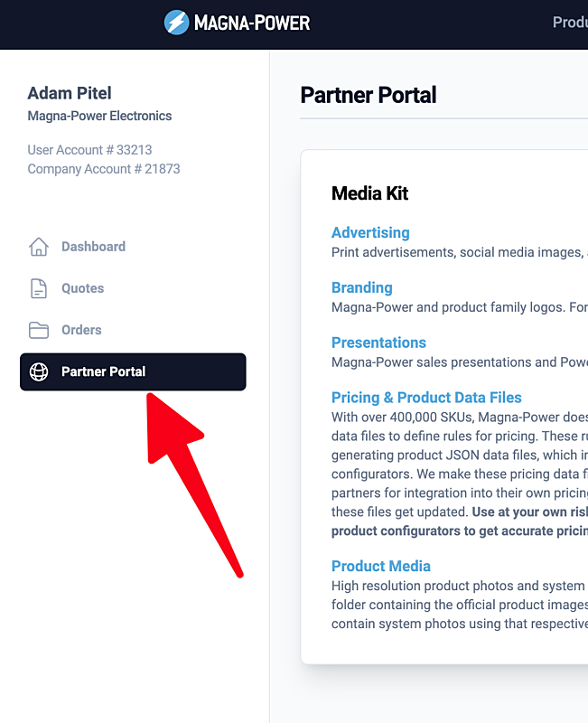Click the Partner Portal globe icon
This screenshot has height=723, width=588.
pos(39,371)
